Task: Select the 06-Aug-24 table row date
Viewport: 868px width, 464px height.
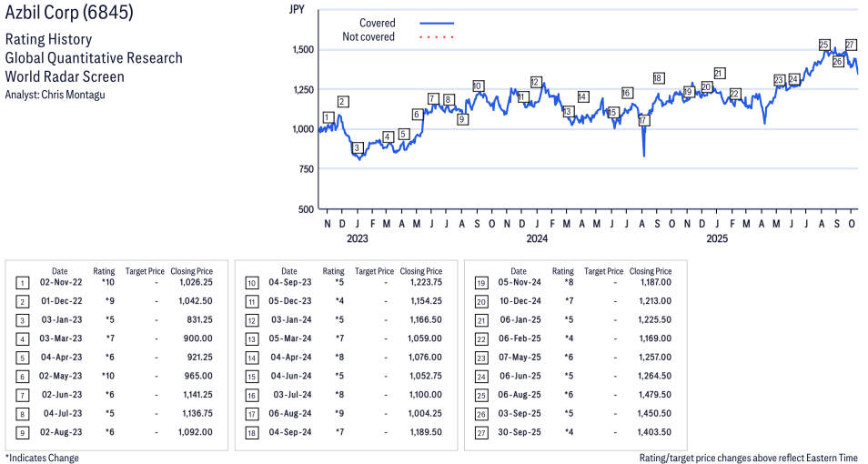Action: click(288, 412)
